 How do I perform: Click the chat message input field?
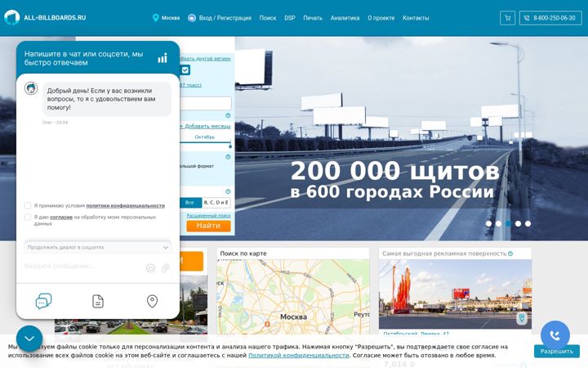(x=83, y=267)
